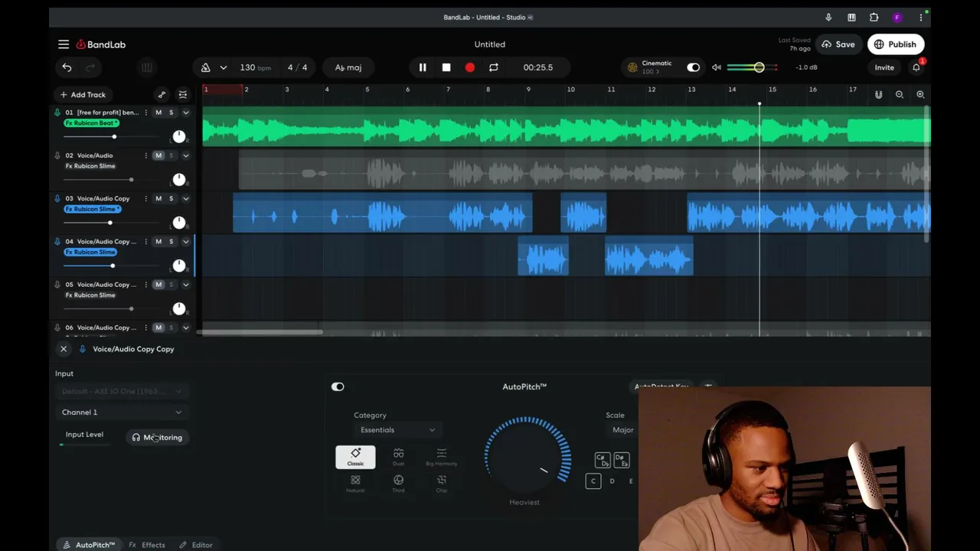980x551 pixels.
Task: Toggle the Cinematic mastering switch
Action: (693, 67)
